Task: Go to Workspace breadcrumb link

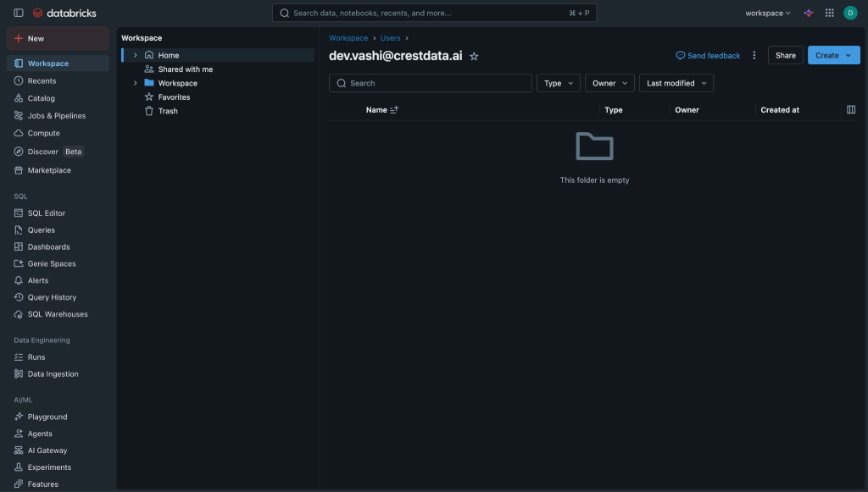Action: 348,37
